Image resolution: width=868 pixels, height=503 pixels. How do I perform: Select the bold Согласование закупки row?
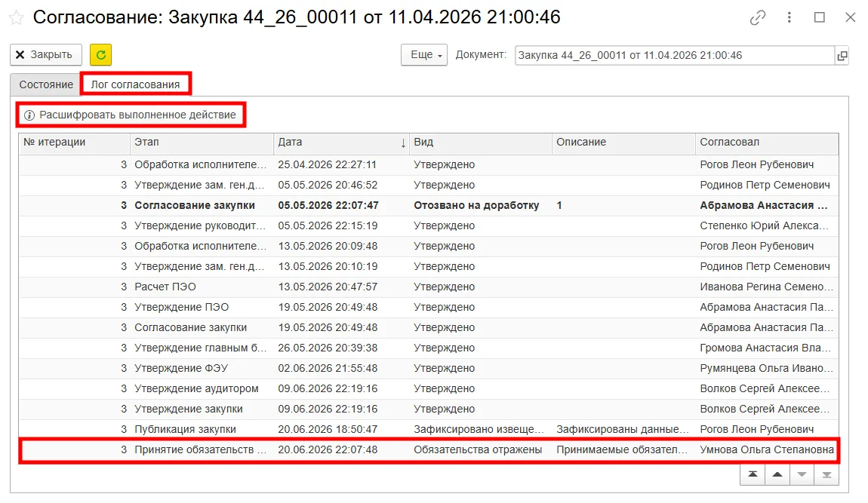click(x=429, y=205)
